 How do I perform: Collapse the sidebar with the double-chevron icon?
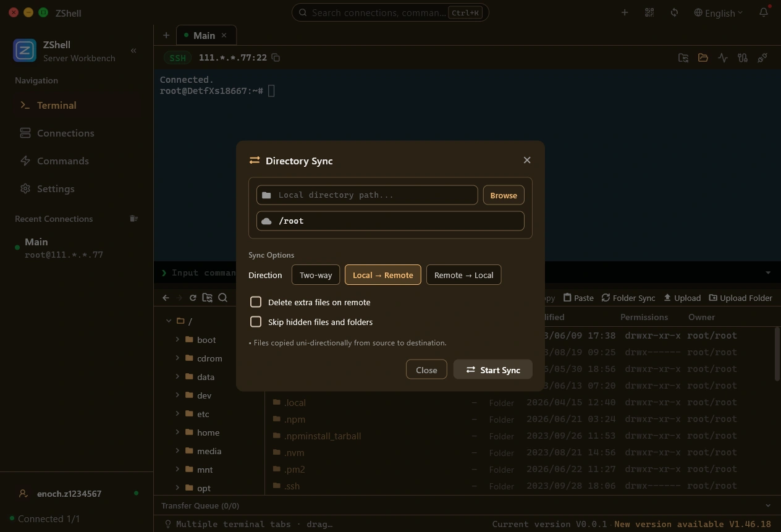tap(133, 51)
